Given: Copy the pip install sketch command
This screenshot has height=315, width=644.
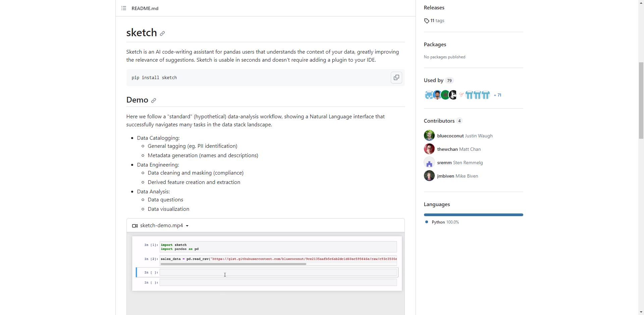Looking at the screenshot, I should click(x=396, y=77).
